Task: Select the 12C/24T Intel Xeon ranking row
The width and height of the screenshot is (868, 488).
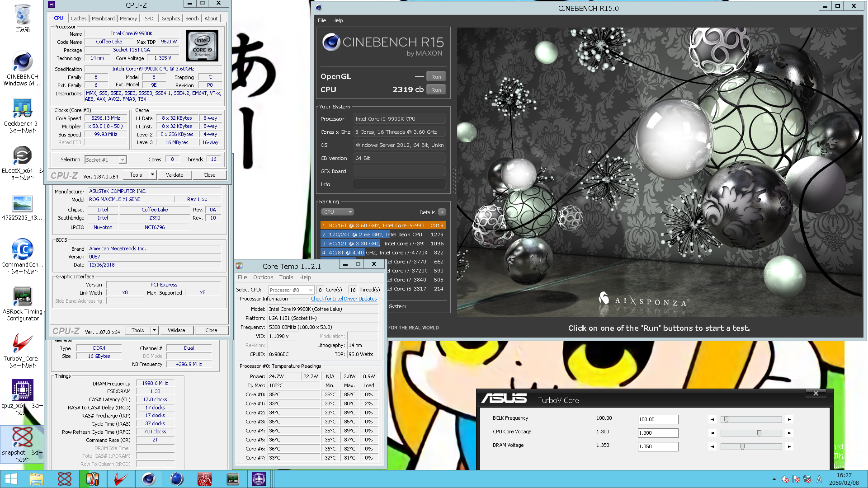Action: click(x=383, y=235)
